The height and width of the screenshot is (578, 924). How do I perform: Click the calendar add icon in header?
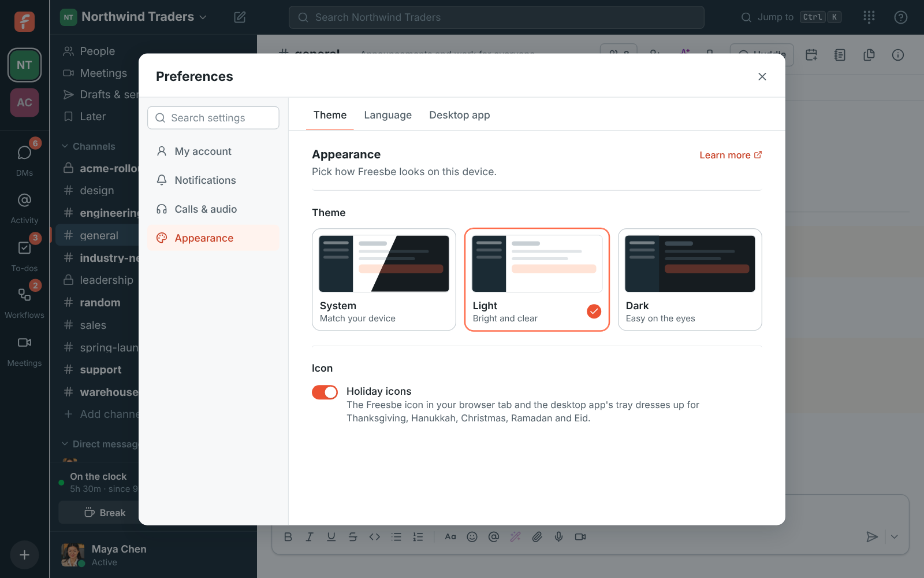click(811, 55)
